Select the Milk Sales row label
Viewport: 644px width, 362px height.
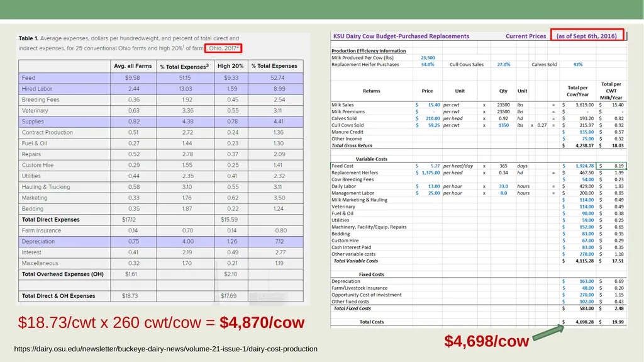click(x=343, y=105)
